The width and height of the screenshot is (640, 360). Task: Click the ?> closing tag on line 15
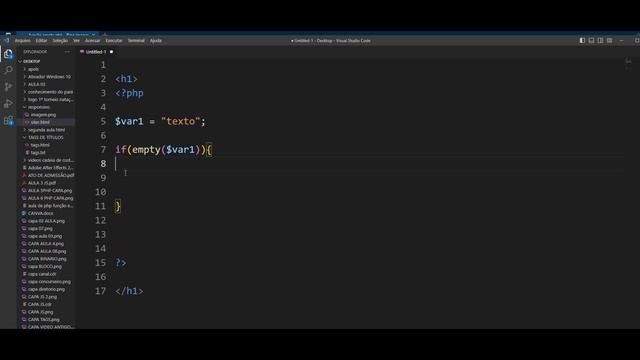tap(121, 262)
